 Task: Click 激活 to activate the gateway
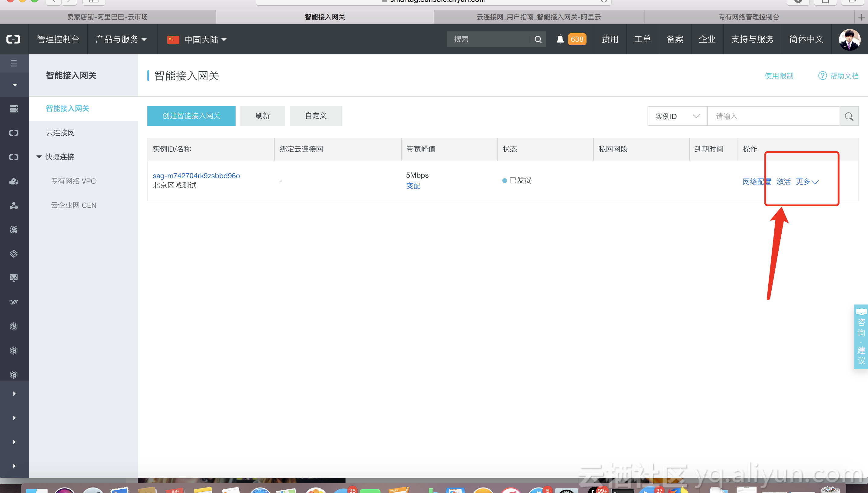pos(783,182)
